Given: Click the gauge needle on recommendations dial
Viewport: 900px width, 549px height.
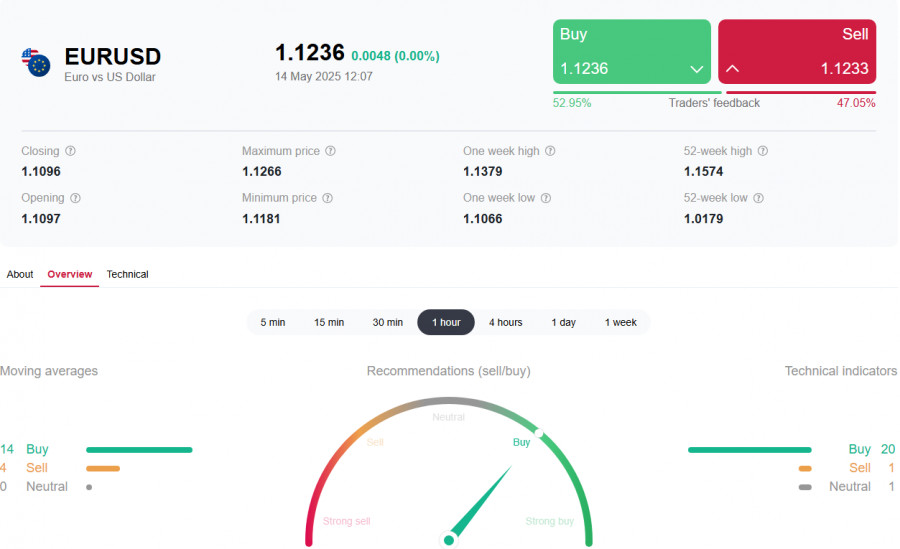Looking at the screenshot, I should click(x=480, y=504).
